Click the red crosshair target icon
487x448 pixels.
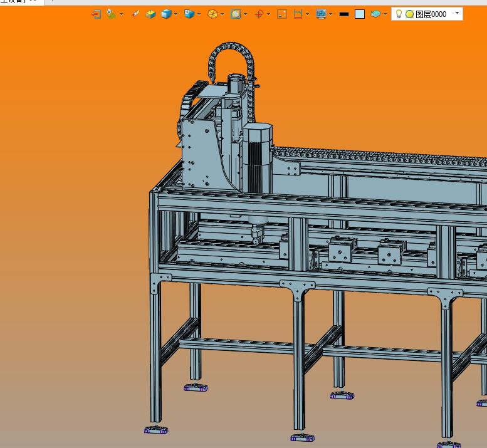tap(259, 14)
